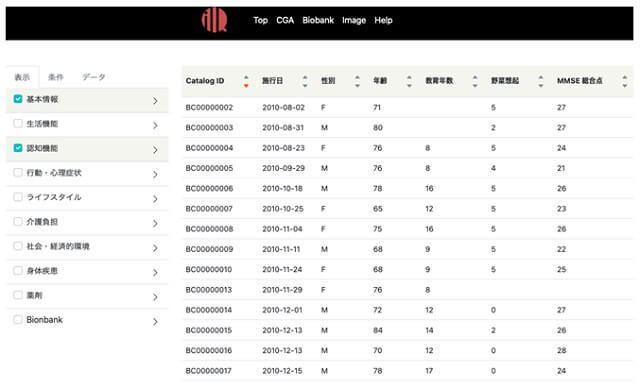
Task: Expand the Bionbank category chevron
Action: pos(155,321)
